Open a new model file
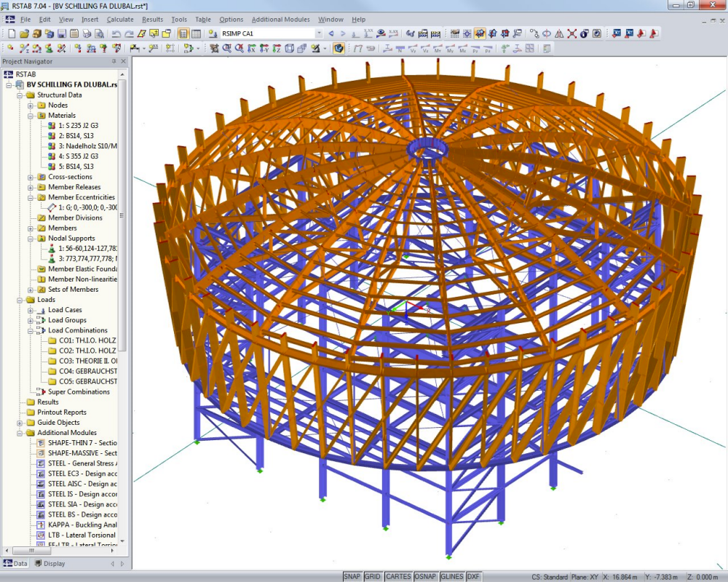 tap(12, 33)
